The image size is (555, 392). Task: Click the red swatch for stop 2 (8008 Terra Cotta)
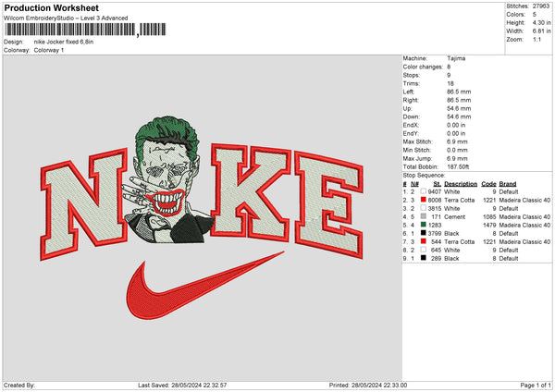pos(423,200)
